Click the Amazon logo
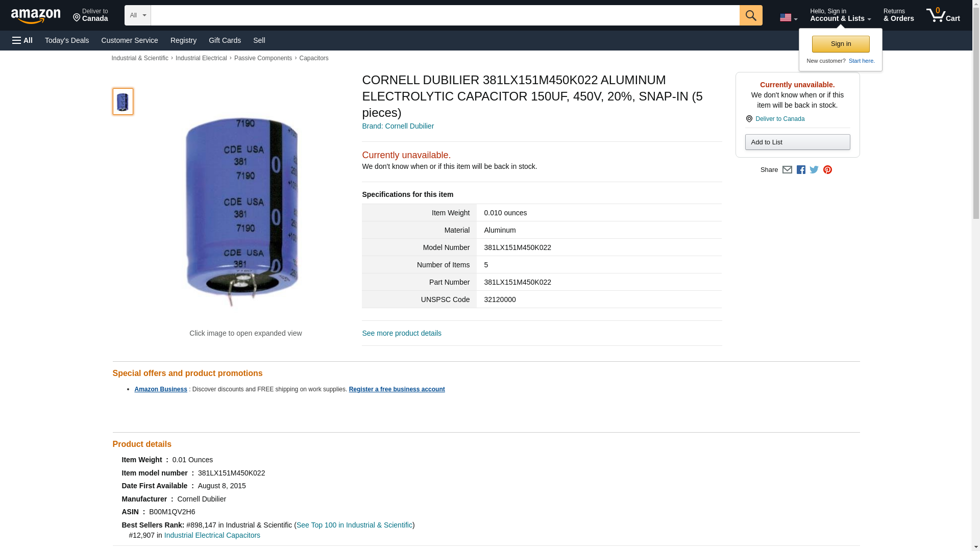The height and width of the screenshot is (551, 980). point(36,16)
